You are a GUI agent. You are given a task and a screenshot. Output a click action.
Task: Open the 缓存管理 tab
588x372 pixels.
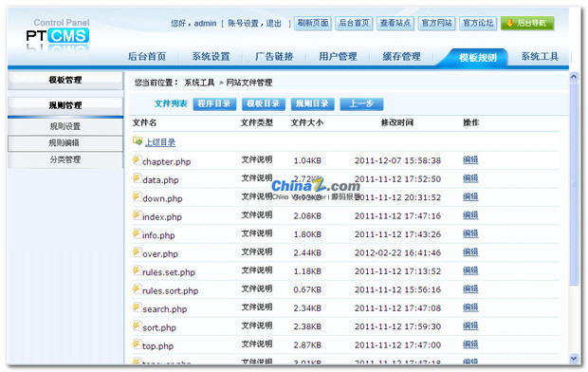point(401,57)
